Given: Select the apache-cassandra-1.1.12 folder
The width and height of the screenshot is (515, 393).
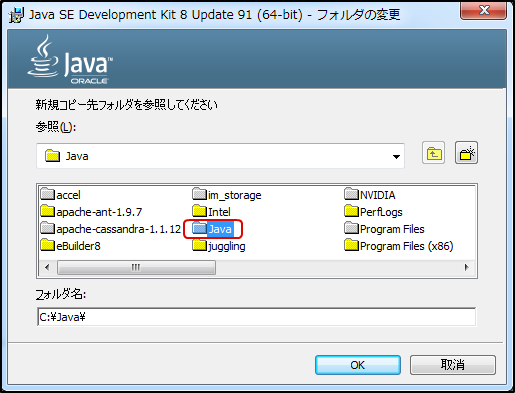Looking at the screenshot, I should click(x=111, y=229).
